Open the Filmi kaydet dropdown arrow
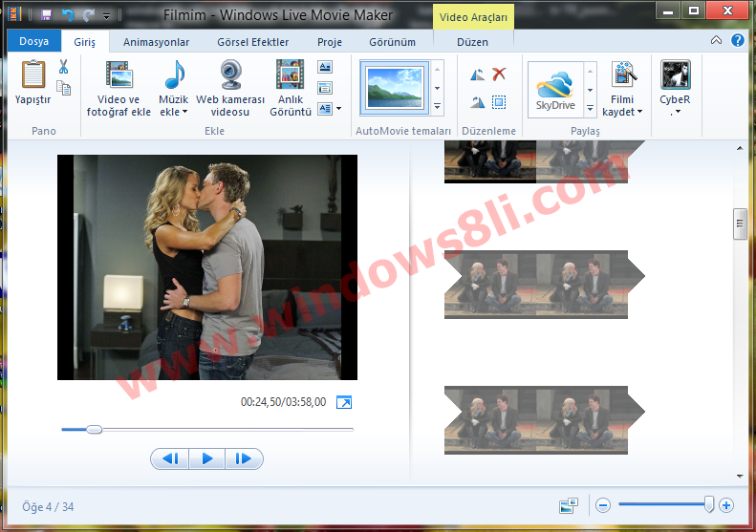 coord(639,113)
